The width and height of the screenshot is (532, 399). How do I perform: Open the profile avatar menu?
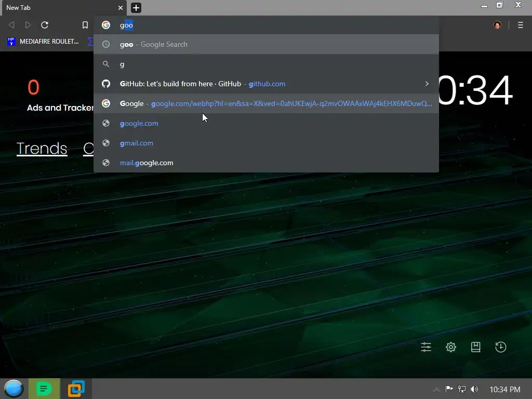(497, 25)
